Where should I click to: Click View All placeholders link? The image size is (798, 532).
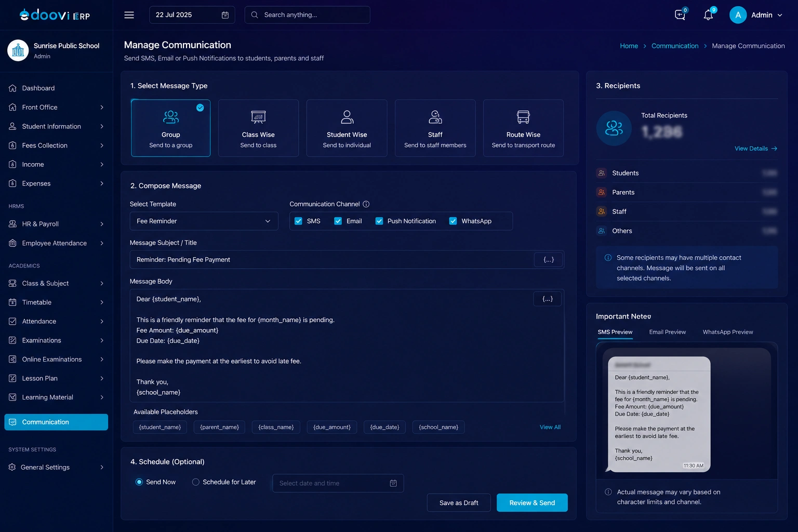(x=550, y=428)
